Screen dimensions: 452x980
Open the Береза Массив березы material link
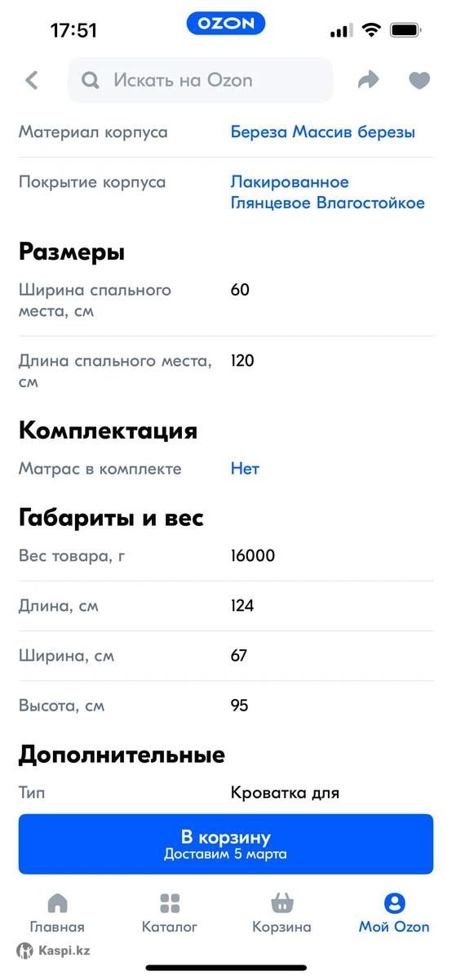[x=323, y=131]
